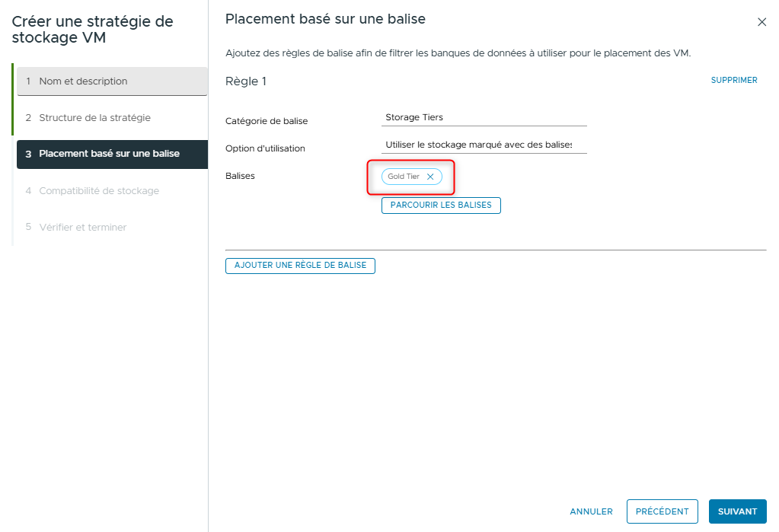The width and height of the screenshot is (779, 532).
Task: Click PARCOURIR LES BALISES
Action: click(440, 205)
